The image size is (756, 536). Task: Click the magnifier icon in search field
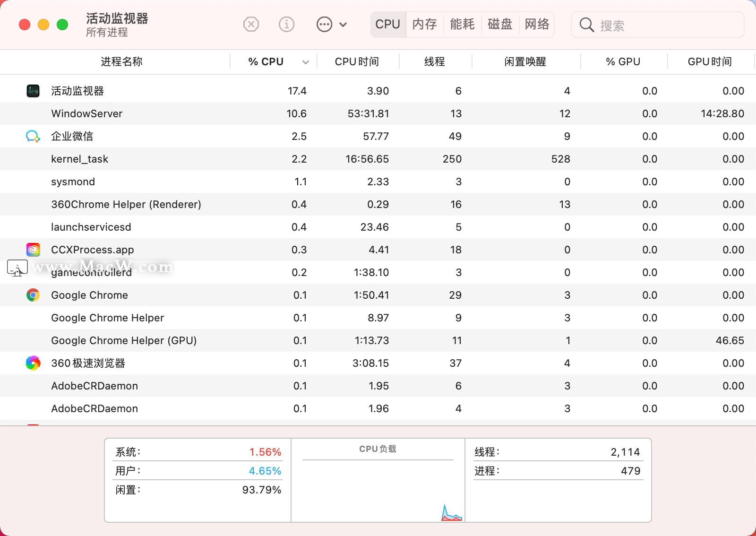(586, 25)
